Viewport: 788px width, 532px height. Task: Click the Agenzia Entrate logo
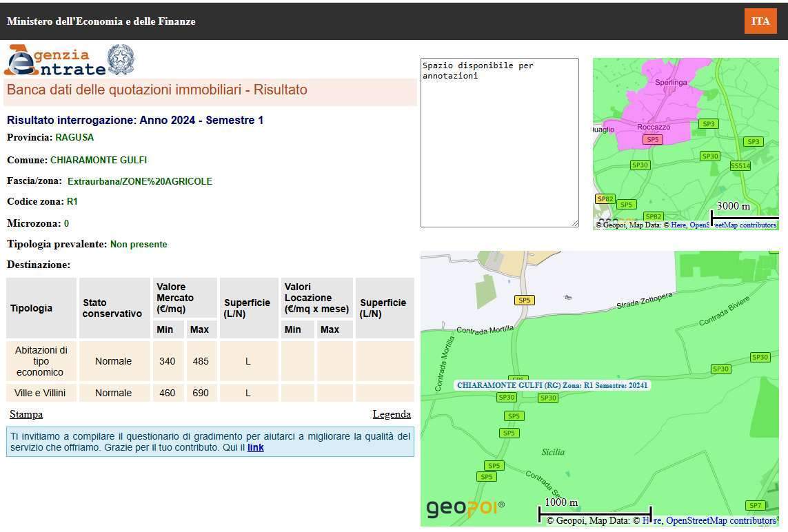click(x=55, y=61)
